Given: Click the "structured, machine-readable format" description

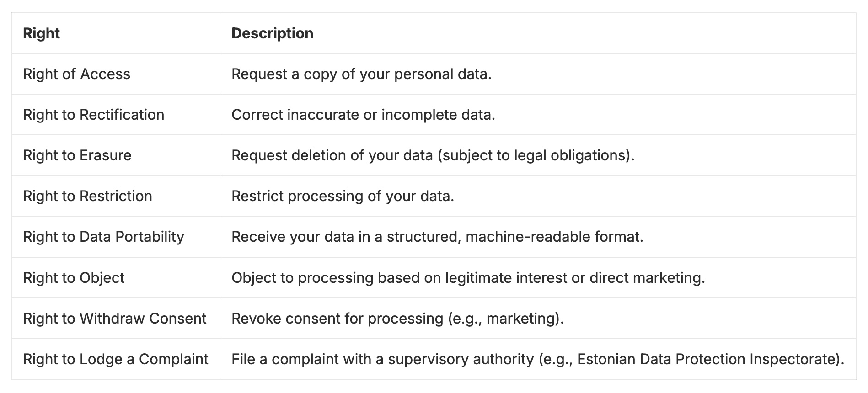Looking at the screenshot, I should (514, 237).
